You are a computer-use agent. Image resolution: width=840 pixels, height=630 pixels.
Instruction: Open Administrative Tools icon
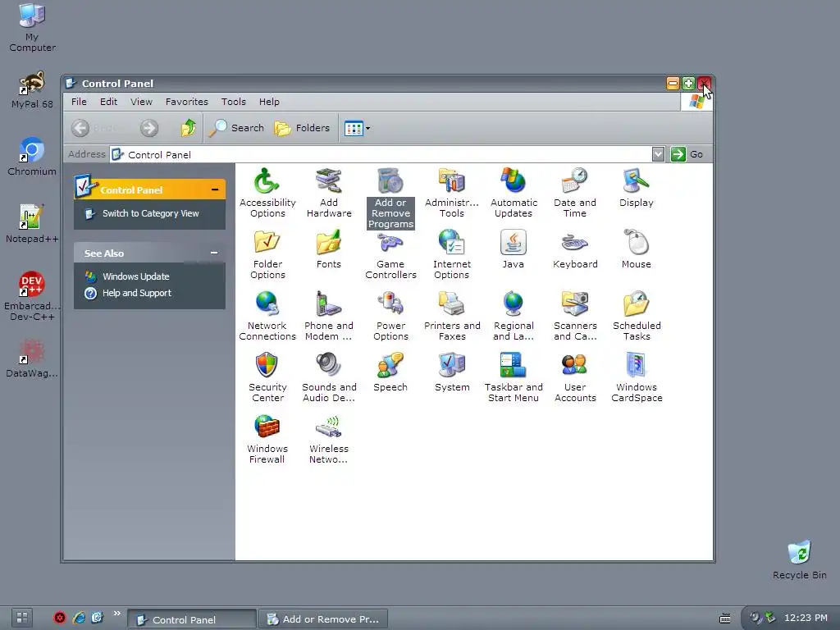click(452, 192)
